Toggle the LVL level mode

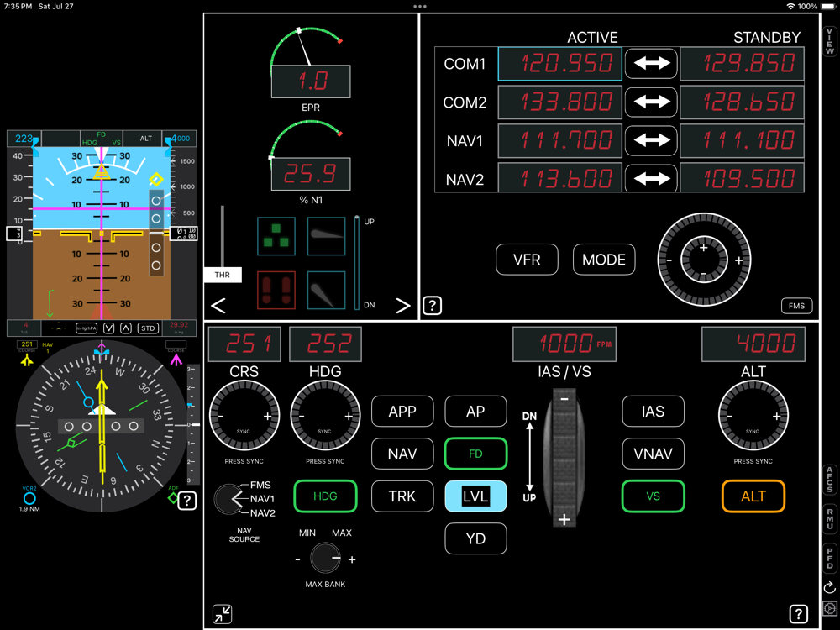(475, 496)
